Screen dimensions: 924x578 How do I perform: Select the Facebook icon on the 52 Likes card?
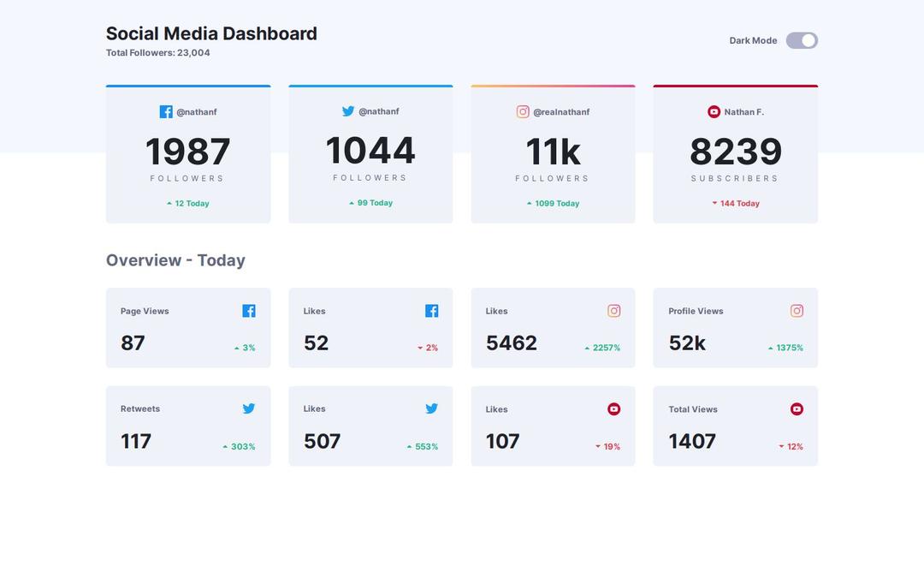431,311
